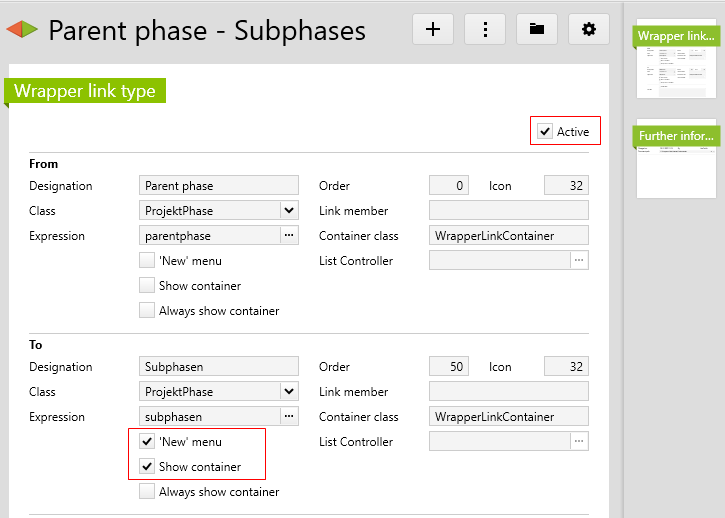Image resolution: width=725 pixels, height=518 pixels.
Task: Click the orange-green app logo icon
Action: 22,30
